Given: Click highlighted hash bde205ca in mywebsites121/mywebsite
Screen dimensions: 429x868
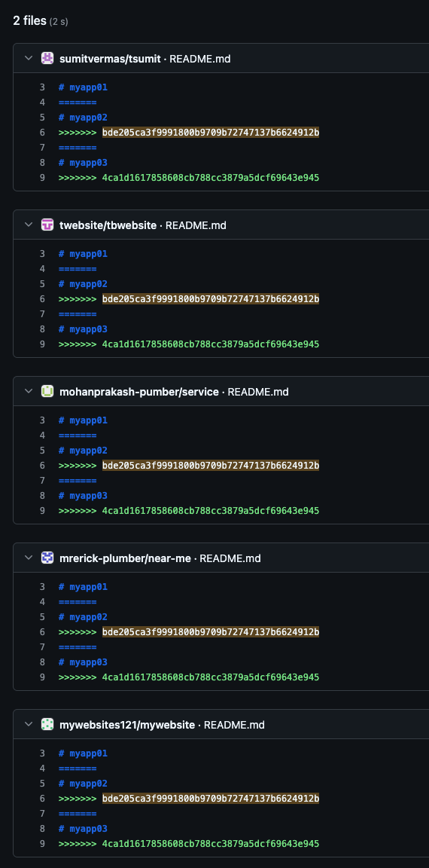Looking at the screenshot, I should (211, 799).
